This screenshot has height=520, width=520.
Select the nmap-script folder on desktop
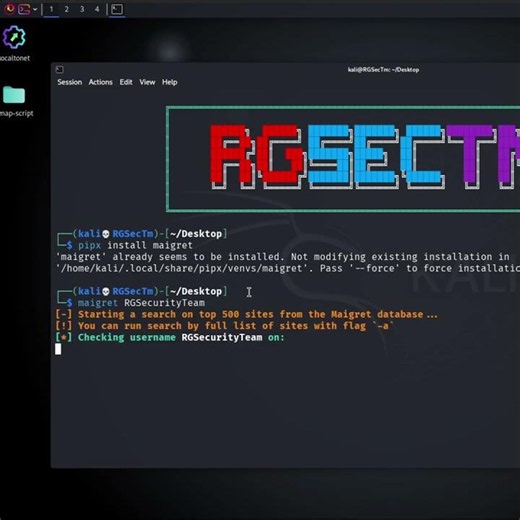(14, 101)
